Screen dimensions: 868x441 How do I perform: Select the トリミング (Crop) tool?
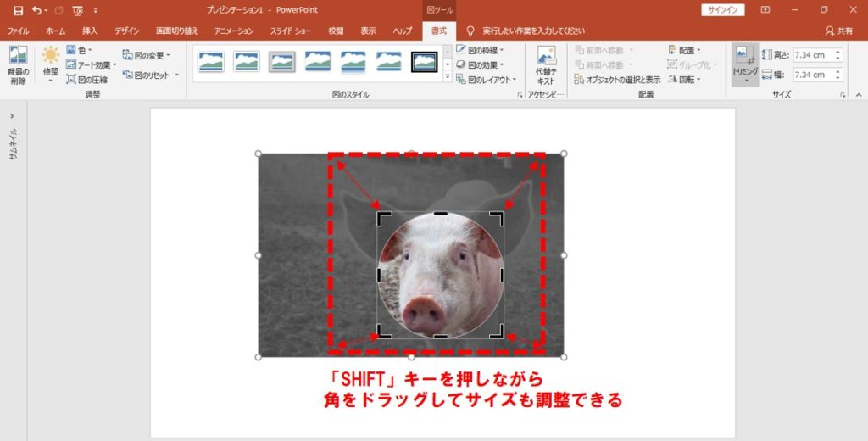click(x=746, y=64)
